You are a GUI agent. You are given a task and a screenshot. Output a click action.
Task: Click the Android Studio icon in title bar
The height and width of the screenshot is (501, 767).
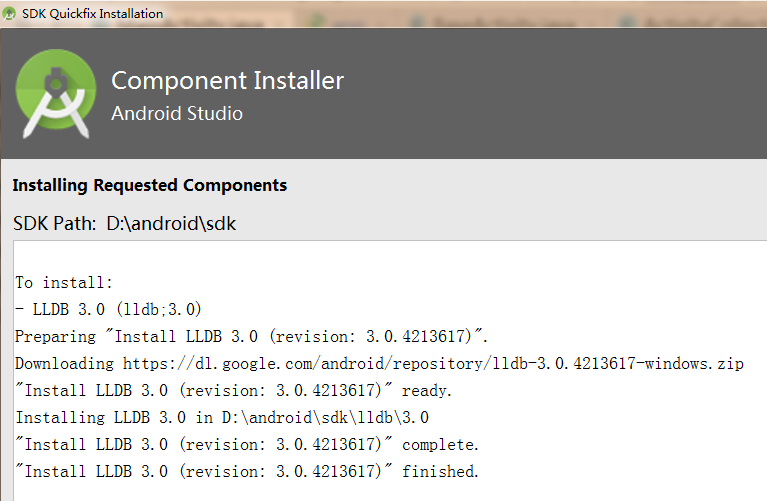tap(9, 14)
